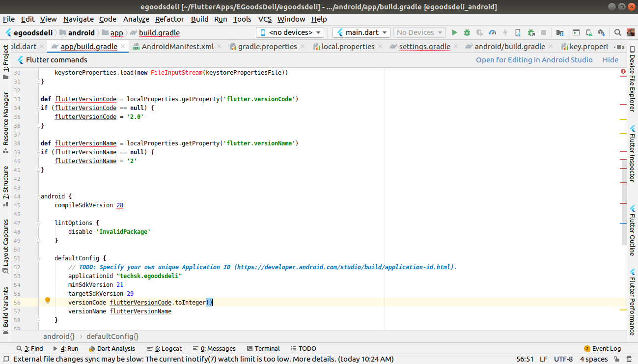
Task: Open the VCS menu
Action: click(x=265, y=19)
